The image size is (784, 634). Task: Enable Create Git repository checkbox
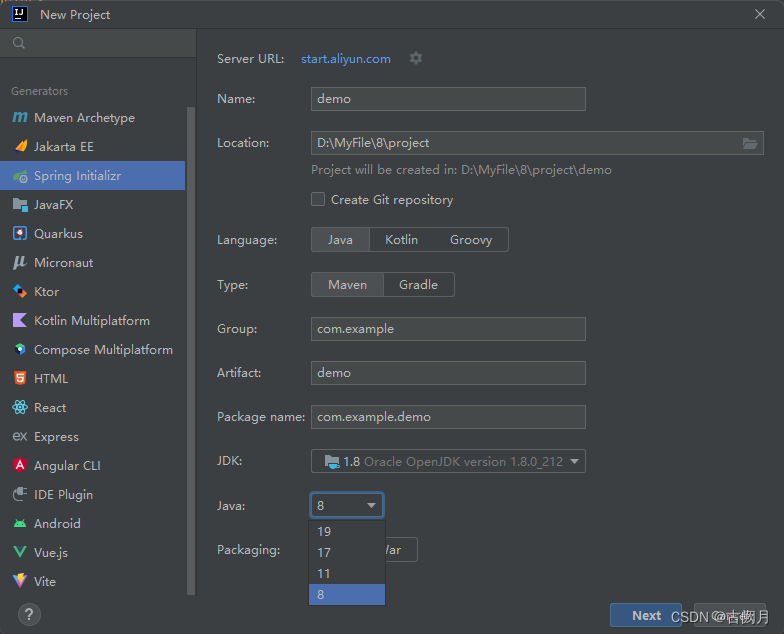318,200
